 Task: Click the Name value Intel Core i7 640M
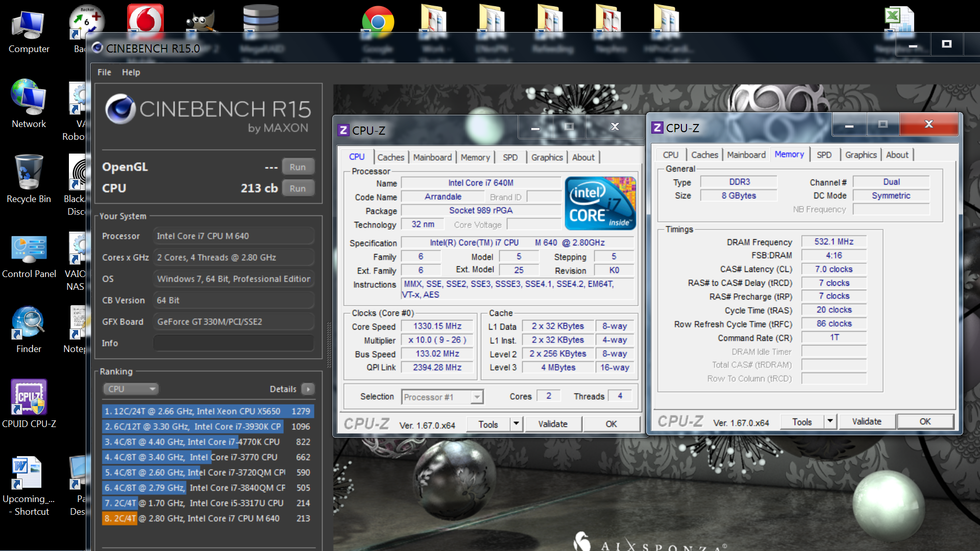click(x=481, y=183)
